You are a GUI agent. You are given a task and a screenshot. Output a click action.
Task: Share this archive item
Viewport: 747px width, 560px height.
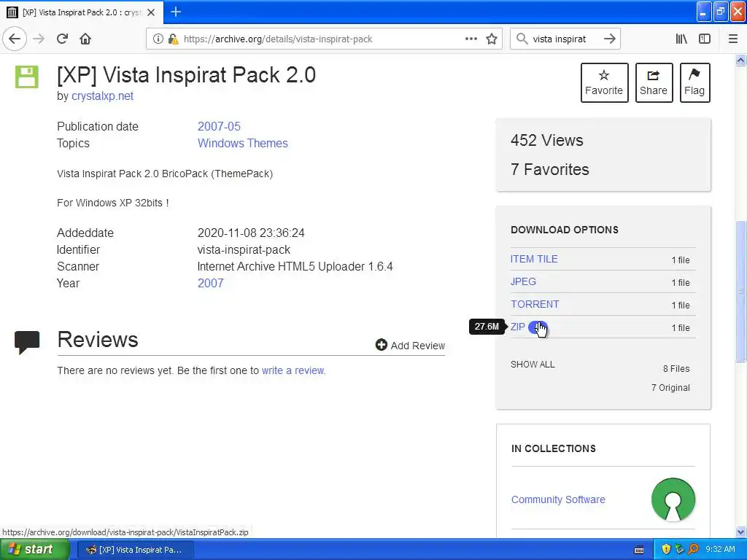coord(654,83)
